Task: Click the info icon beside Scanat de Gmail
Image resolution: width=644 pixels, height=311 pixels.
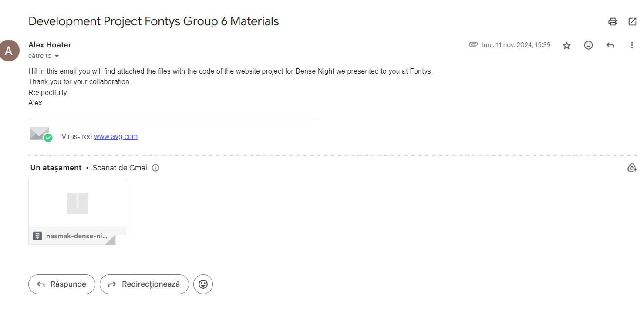Action: pos(155,168)
